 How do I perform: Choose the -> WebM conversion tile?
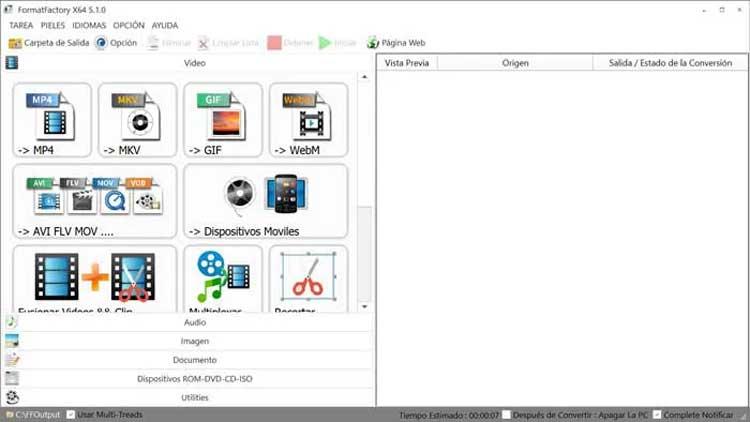coord(309,120)
